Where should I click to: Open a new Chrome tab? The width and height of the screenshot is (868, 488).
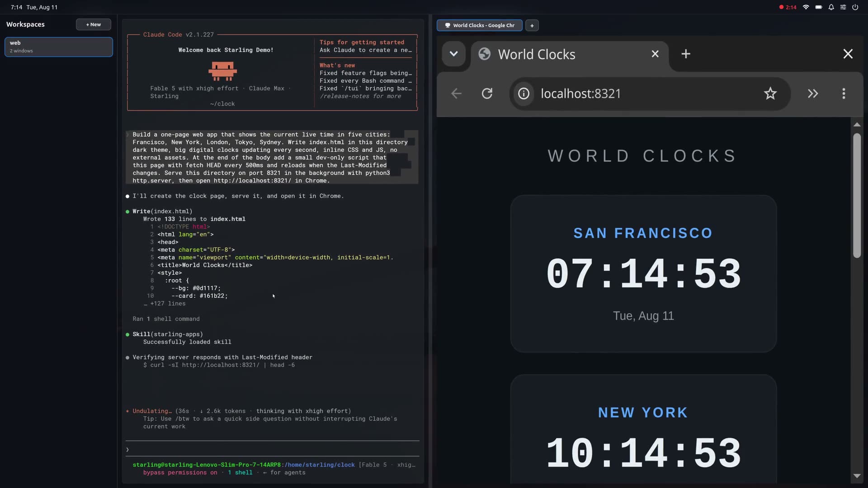point(685,54)
